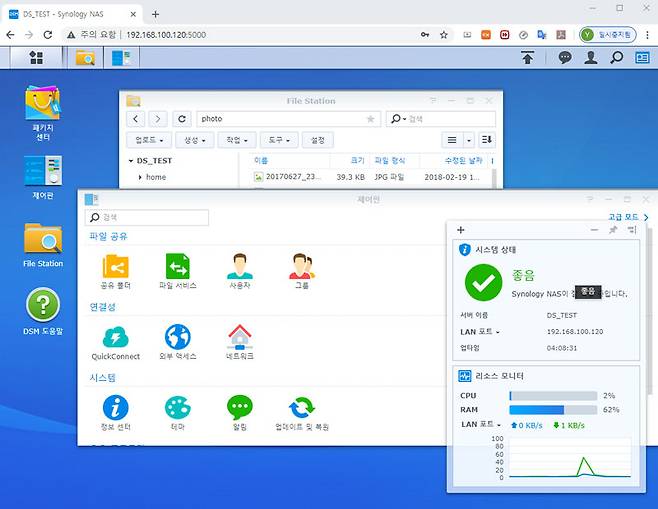Open the 사용자 user settings icon
Screen dimensions: 658x509
point(239,267)
